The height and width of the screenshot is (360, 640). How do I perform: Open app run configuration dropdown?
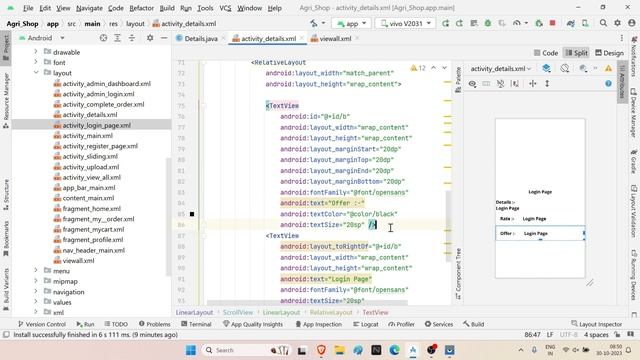351,24
